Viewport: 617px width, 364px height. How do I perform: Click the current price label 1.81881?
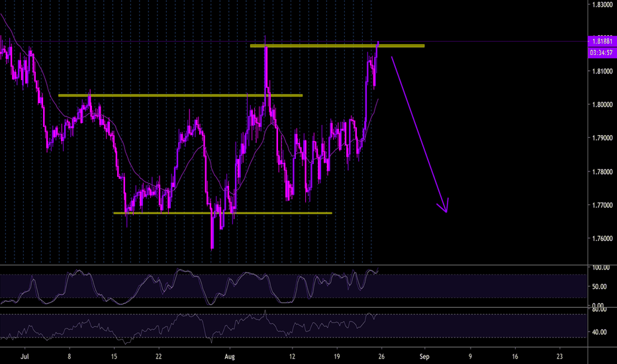[602, 41]
